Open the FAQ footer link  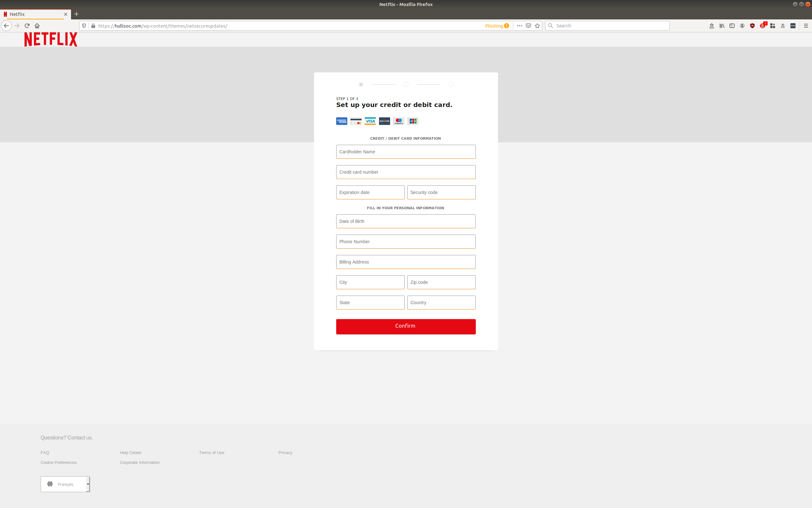45,452
